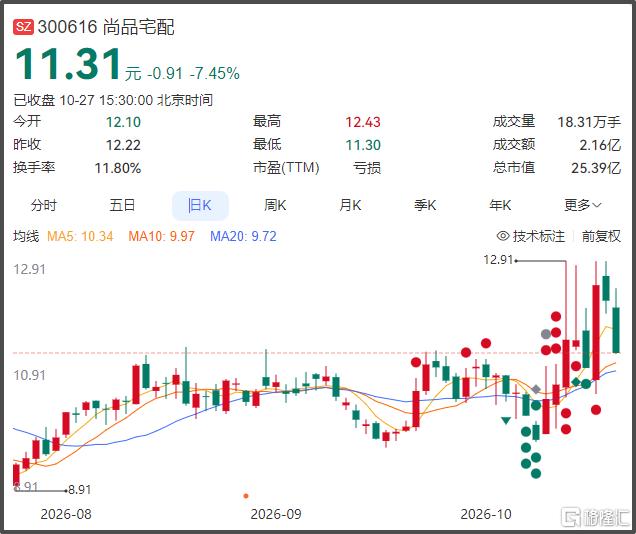The height and width of the screenshot is (534, 636).
Task: Click the 换手率 value 11.80%
Action: (x=118, y=168)
